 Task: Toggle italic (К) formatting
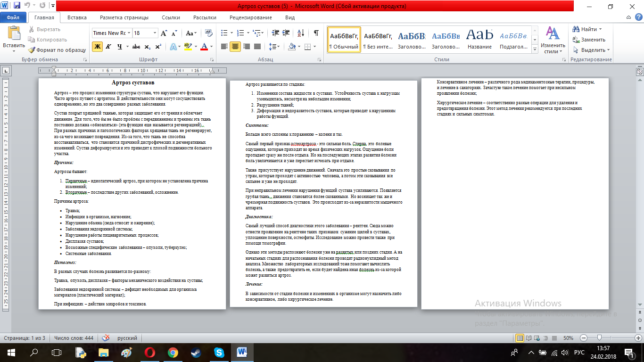click(109, 47)
